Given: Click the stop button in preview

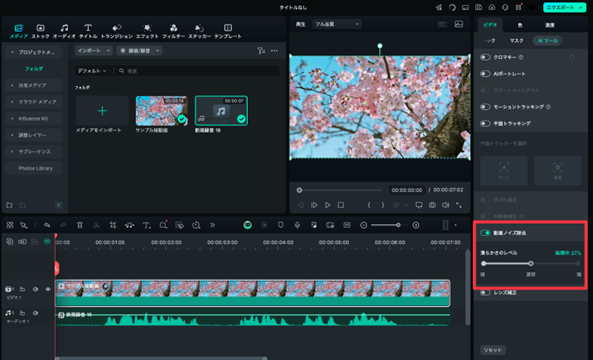Looking at the screenshot, I should (x=341, y=205).
